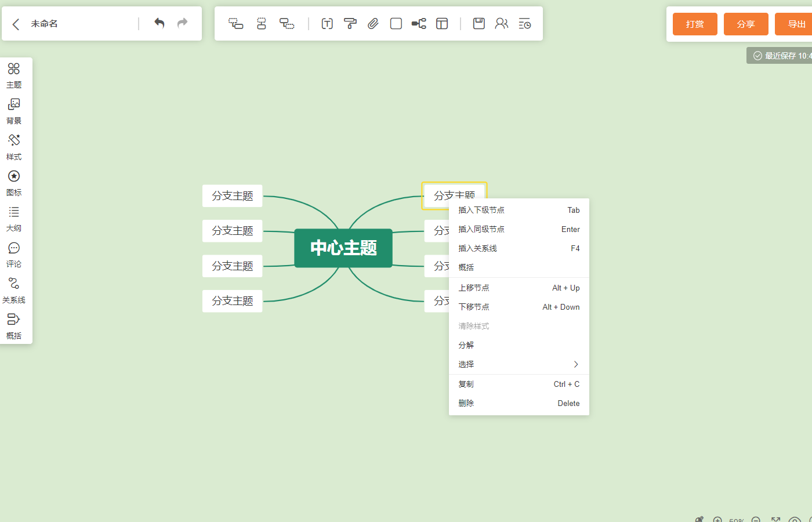The height and width of the screenshot is (522, 812).
Task: Click the paperclip attachment icon
Action: 373,24
